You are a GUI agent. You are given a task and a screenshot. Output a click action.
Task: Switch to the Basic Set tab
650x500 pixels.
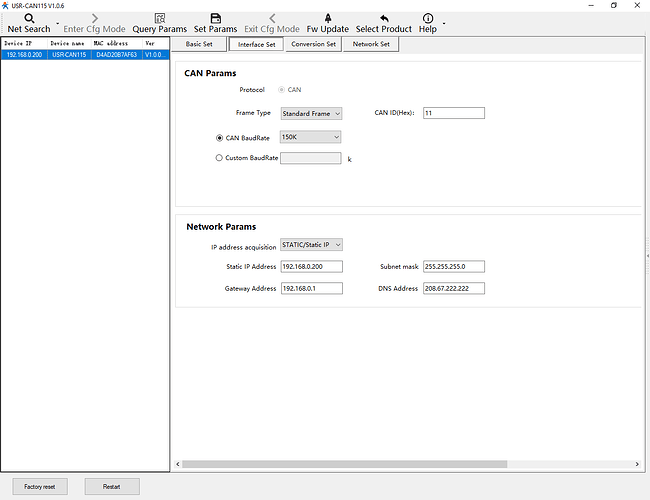[200, 44]
